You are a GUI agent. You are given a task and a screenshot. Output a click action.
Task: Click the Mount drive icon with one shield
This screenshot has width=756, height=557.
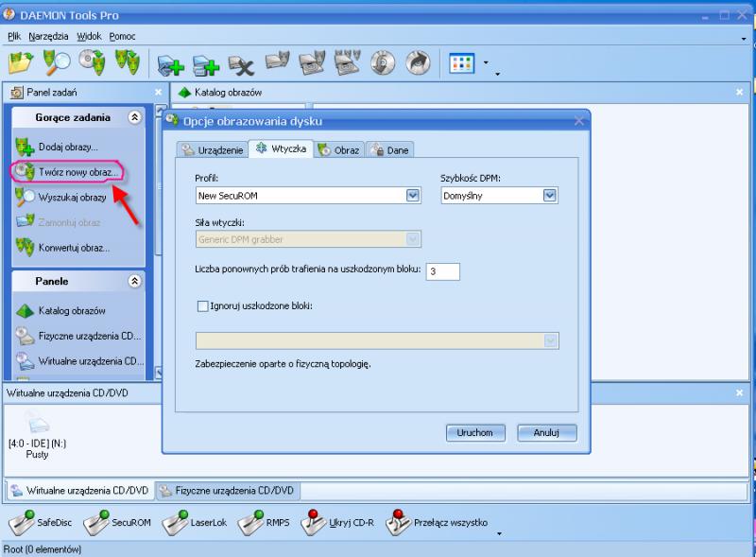coord(277,61)
